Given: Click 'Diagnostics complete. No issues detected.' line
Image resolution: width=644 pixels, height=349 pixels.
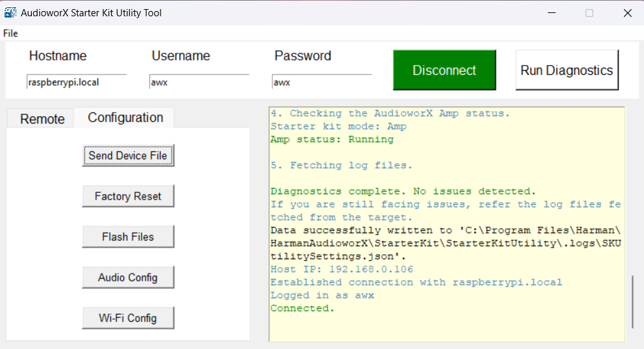Looking at the screenshot, I should click(403, 191).
